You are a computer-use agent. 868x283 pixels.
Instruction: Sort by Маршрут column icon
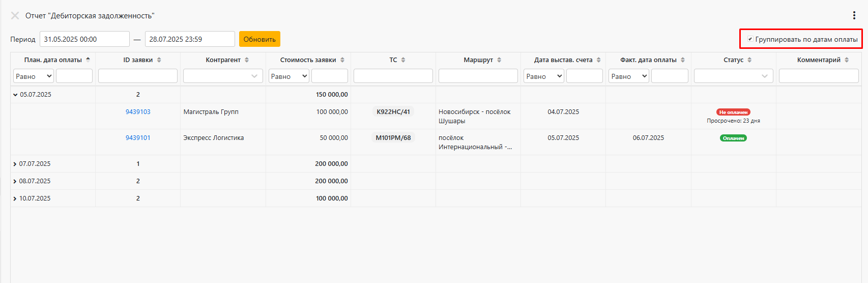pos(499,60)
